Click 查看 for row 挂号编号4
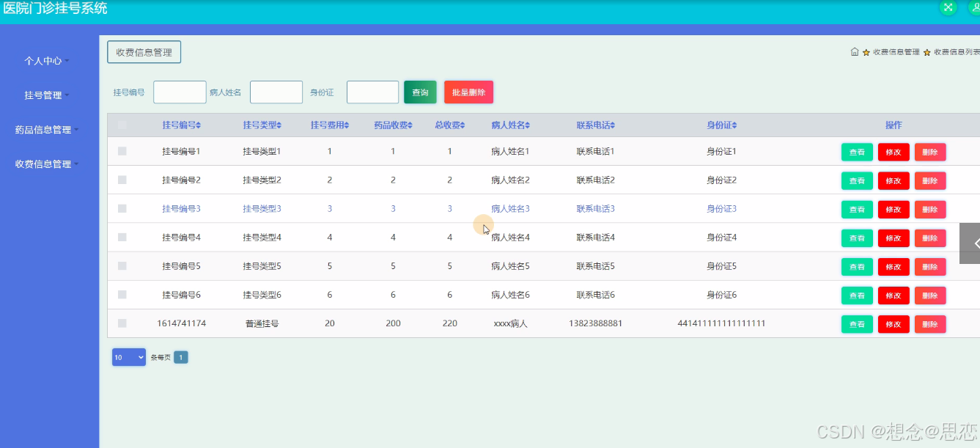This screenshot has width=980, height=448. click(857, 238)
